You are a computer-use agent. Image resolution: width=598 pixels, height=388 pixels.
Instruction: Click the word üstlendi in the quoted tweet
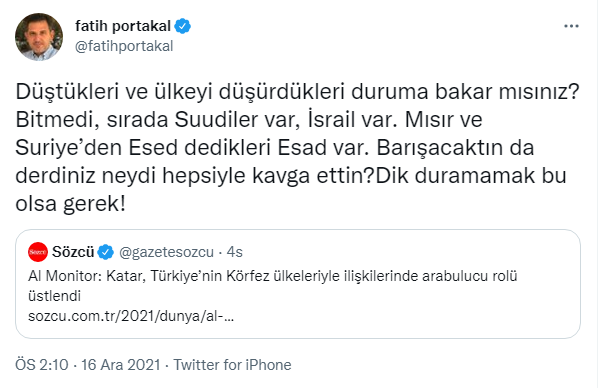click(55, 296)
